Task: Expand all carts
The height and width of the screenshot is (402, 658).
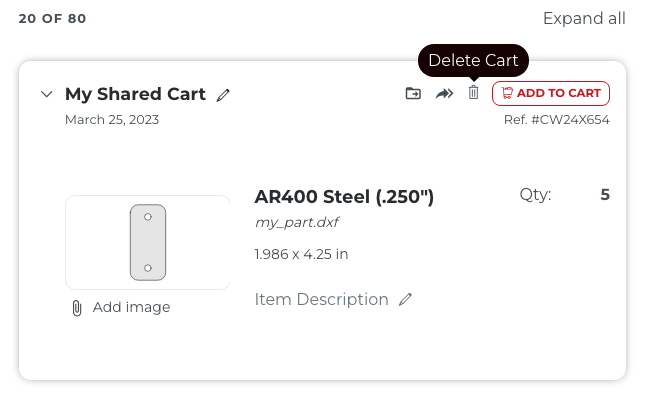Action: point(584,19)
